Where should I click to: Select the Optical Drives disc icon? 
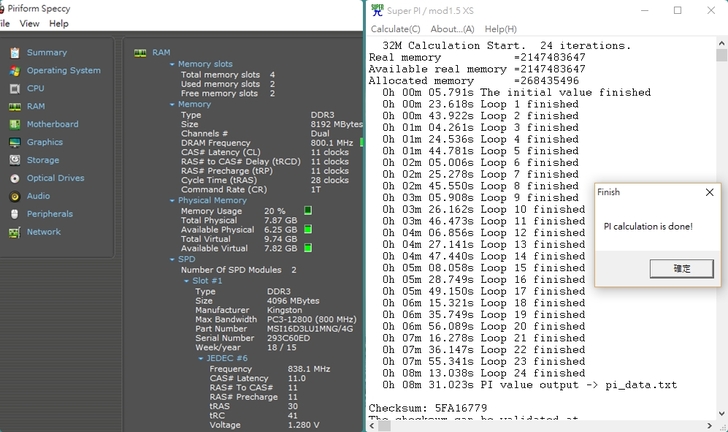pos(14,179)
